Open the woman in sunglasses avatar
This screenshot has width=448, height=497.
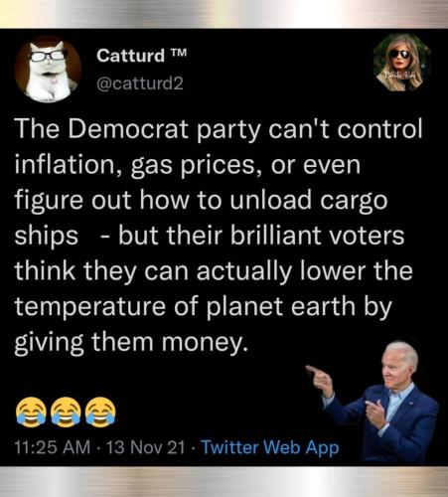pos(401,63)
